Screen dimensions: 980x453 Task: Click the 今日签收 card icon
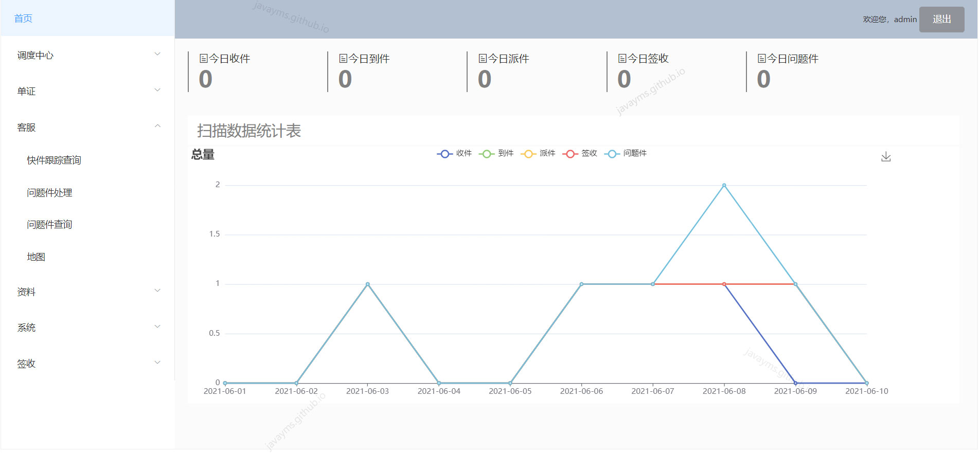[622, 59]
